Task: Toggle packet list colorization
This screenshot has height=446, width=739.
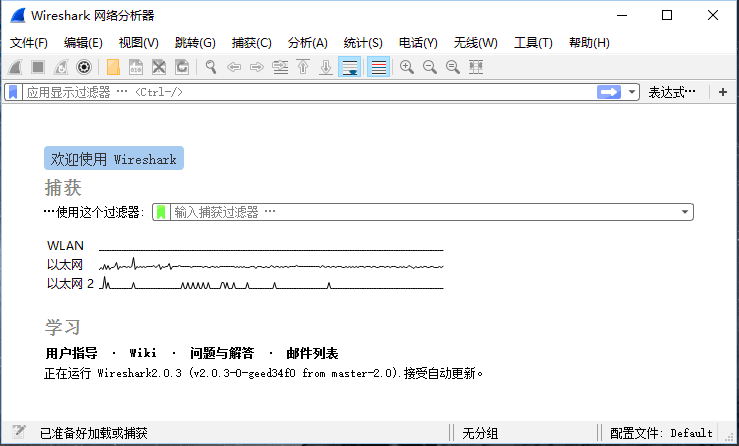Action: pos(378,67)
